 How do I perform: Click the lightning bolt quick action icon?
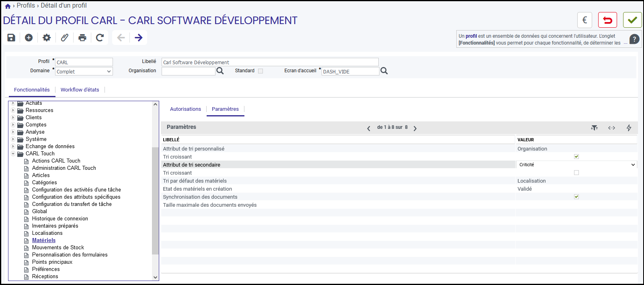[629, 128]
